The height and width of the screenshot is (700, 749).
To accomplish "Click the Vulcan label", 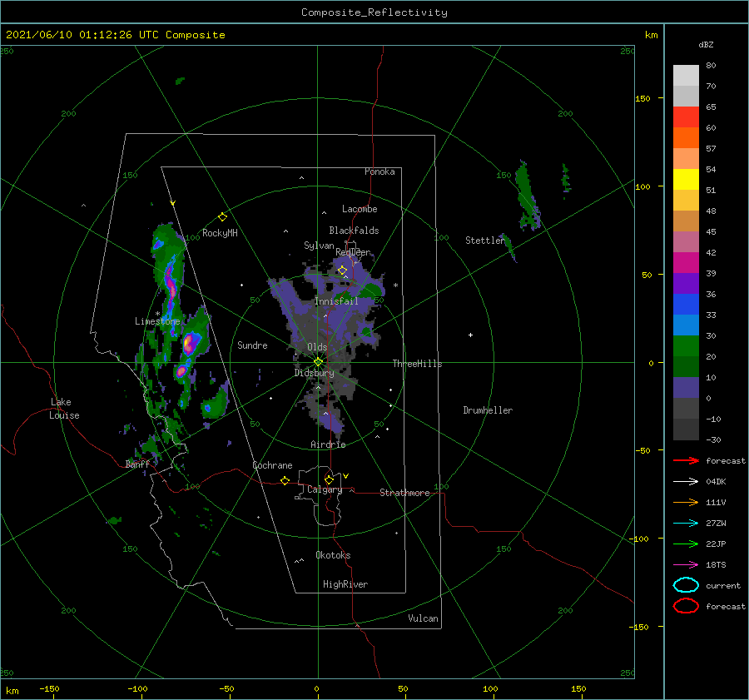I will point(424,618).
